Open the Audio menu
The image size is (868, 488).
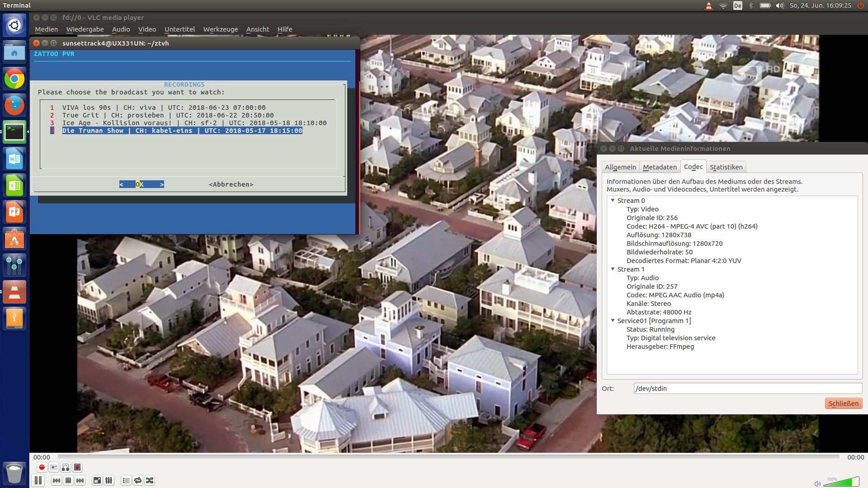pyautogui.click(x=121, y=29)
